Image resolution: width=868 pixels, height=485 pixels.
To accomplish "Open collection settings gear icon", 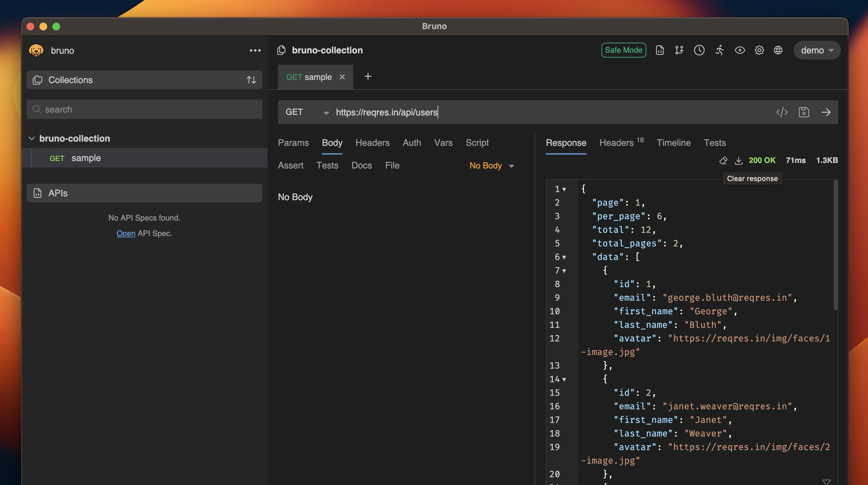I will pos(759,50).
